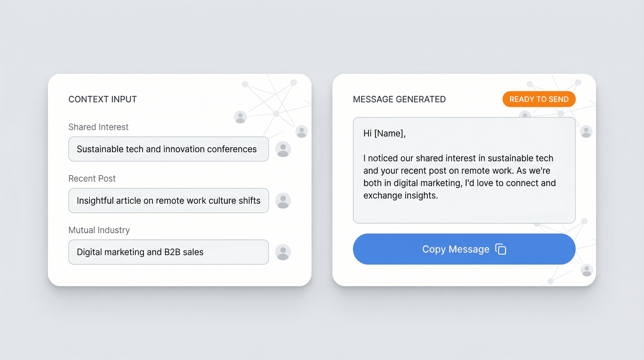Click into the Recent Post text field
Viewport: 644px width, 360px height.
[168, 201]
